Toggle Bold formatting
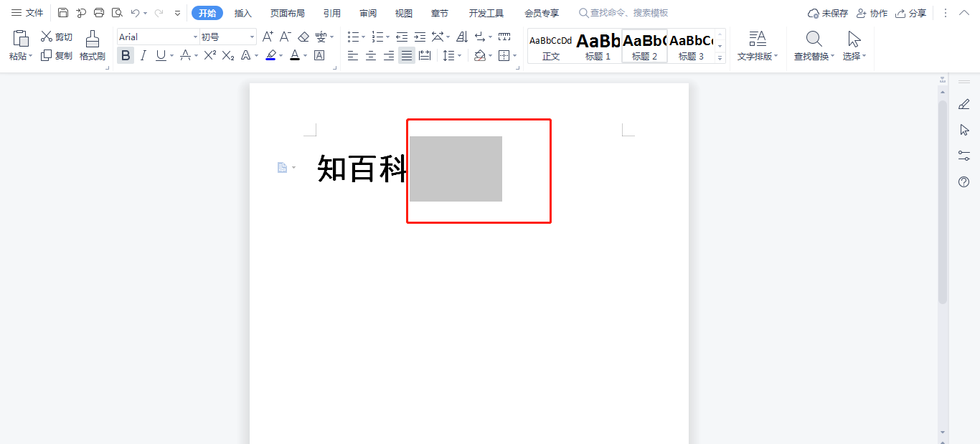Image resolution: width=980 pixels, height=444 pixels. click(126, 55)
